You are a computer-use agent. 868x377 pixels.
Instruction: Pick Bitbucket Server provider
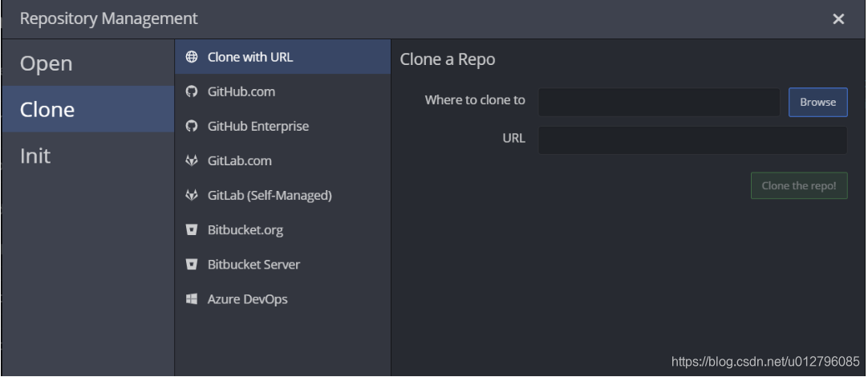pyautogui.click(x=283, y=265)
